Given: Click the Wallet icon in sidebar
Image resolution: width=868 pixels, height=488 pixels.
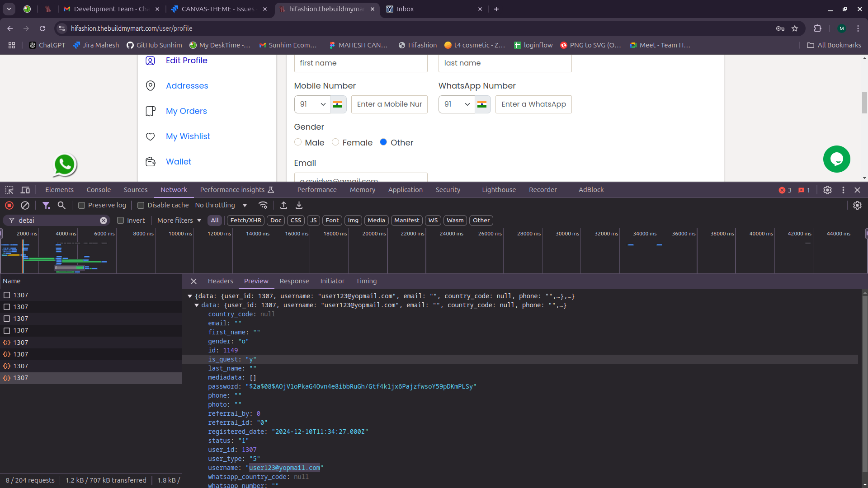Looking at the screenshot, I should pyautogui.click(x=151, y=162).
